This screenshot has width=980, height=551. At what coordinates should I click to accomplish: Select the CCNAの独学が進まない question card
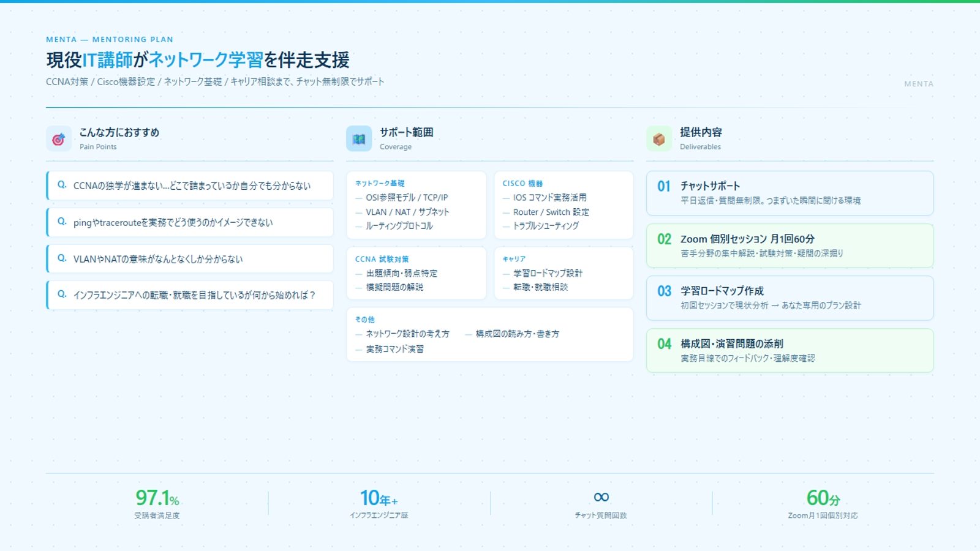(190, 186)
